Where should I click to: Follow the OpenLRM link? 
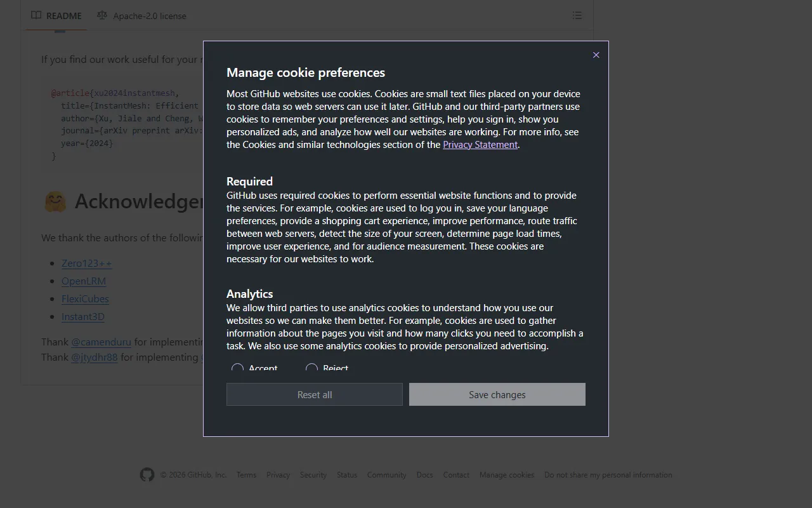[x=84, y=281]
